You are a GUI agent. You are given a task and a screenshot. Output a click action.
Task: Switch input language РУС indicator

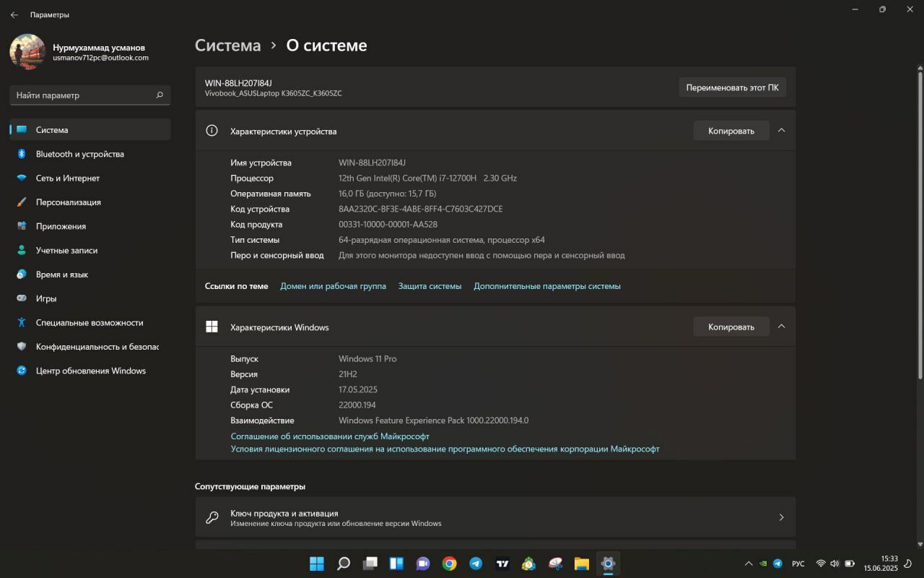tap(798, 564)
